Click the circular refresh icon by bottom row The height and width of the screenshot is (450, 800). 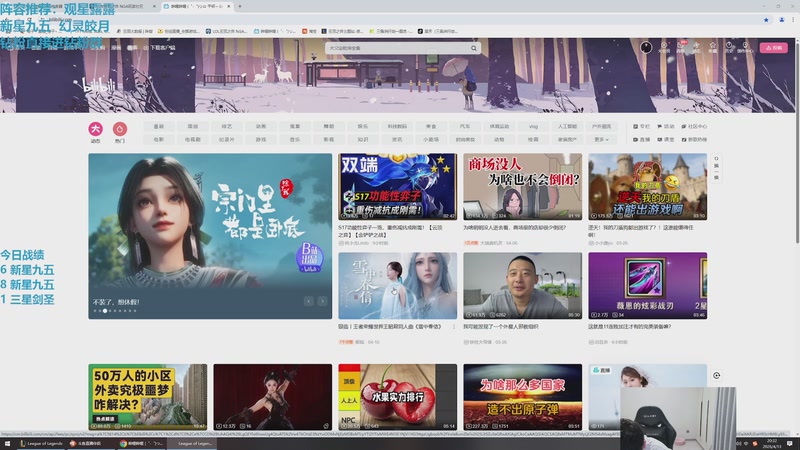pyautogui.click(x=716, y=376)
